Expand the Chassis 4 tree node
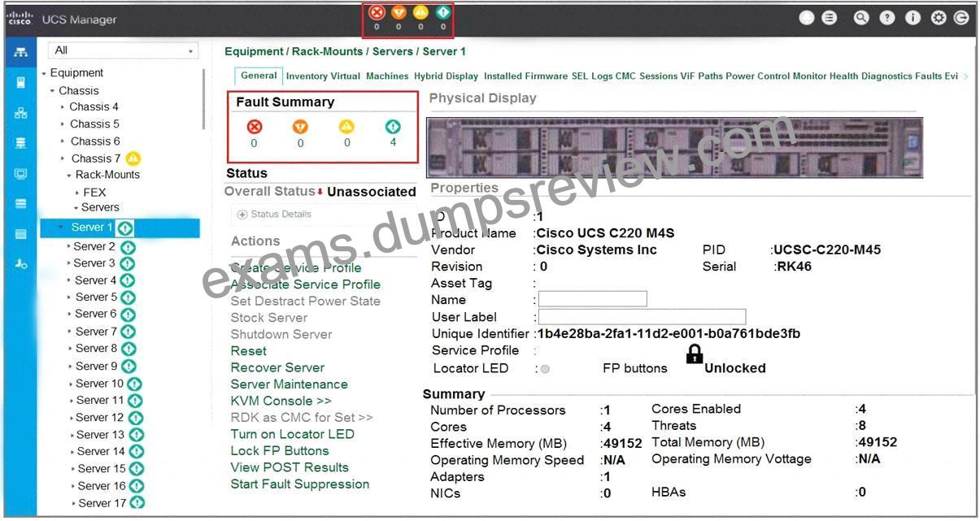 [x=63, y=107]
